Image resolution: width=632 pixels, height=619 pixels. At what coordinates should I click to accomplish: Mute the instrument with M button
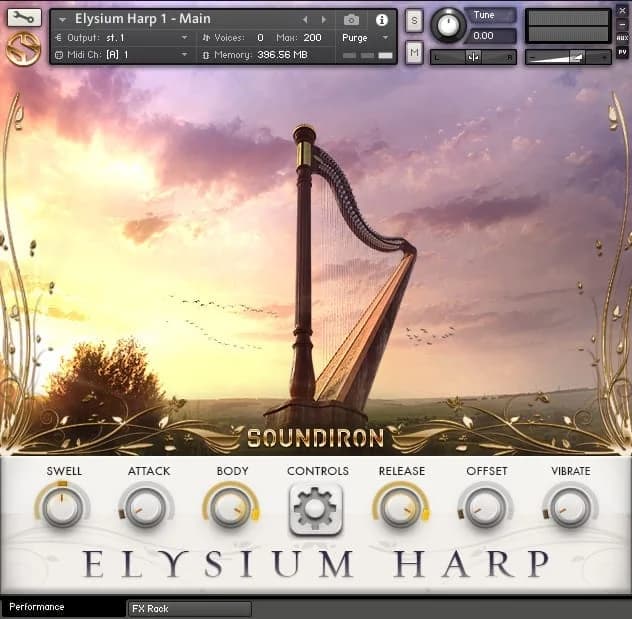coord(414,52)
